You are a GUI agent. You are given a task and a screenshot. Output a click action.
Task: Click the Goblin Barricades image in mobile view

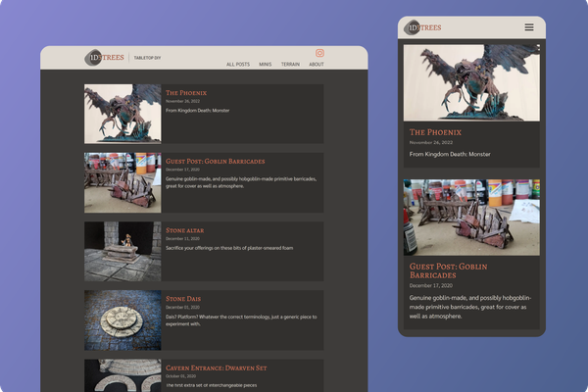(471, 218)
